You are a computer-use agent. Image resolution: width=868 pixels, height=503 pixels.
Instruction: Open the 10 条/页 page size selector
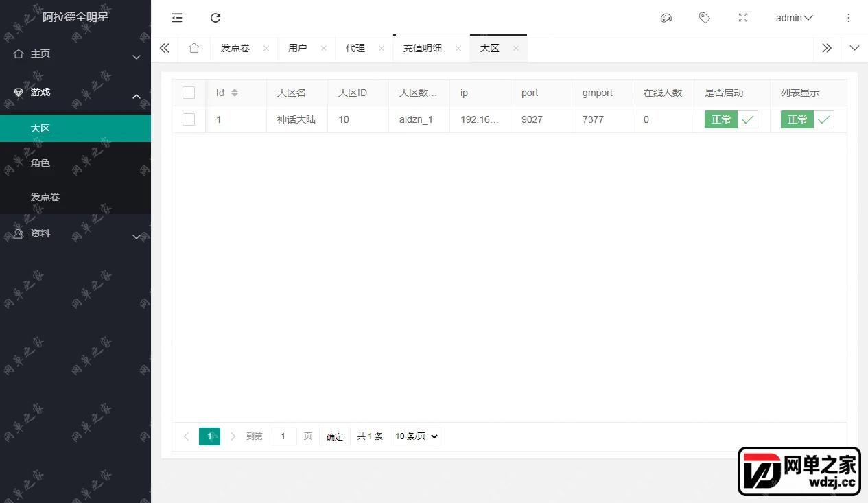click(x=415, y=436)
